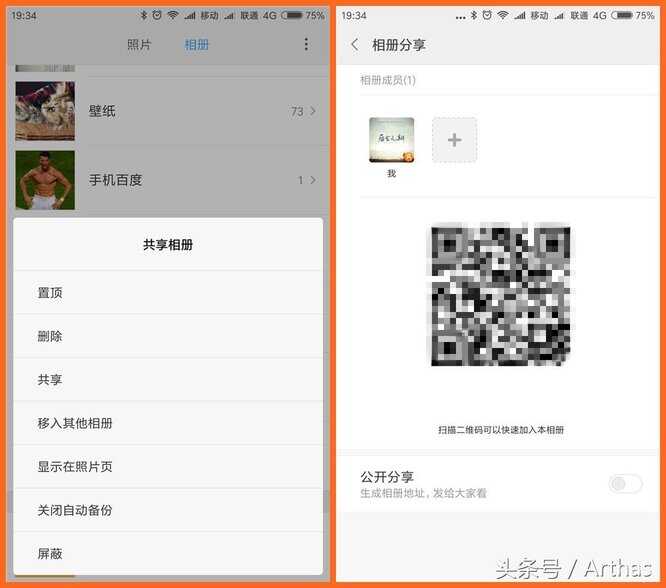Tap the 我 member avatar

coord(392,140)
